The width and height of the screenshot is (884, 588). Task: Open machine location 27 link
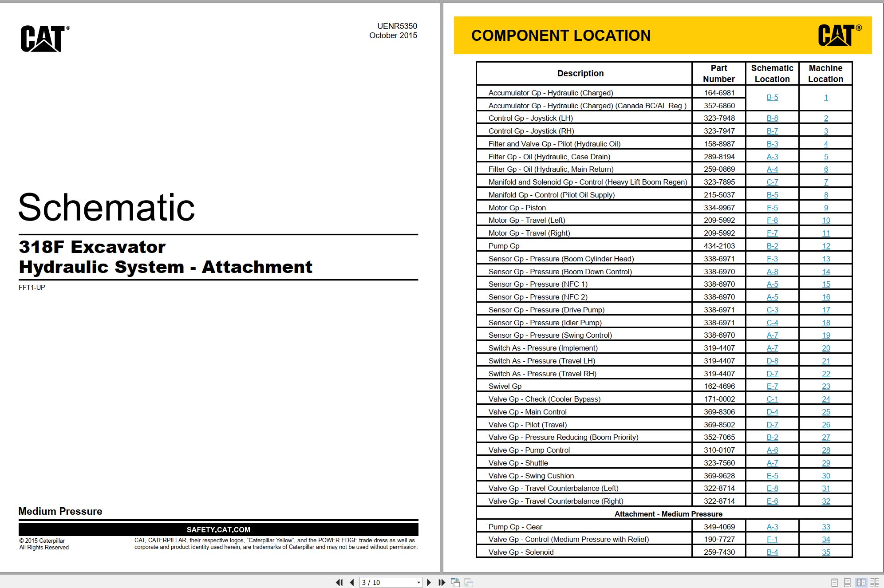click(826, 437)
